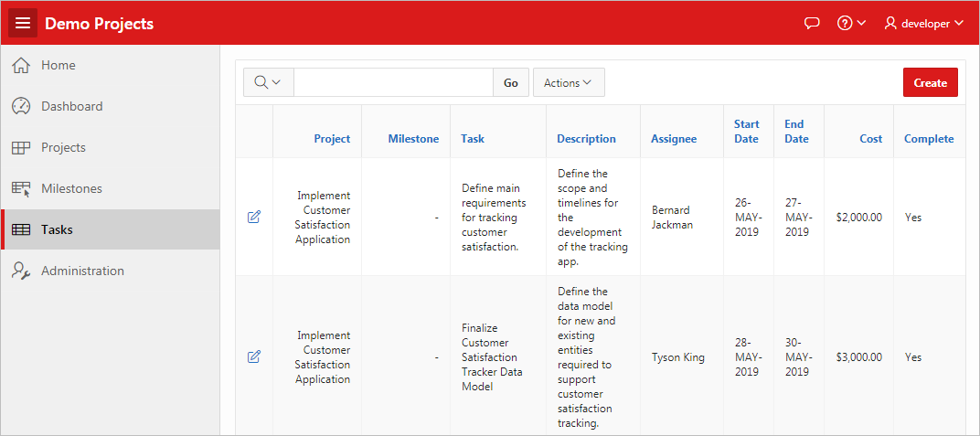Click the End Date column header
980x436 pixels.
797,132
